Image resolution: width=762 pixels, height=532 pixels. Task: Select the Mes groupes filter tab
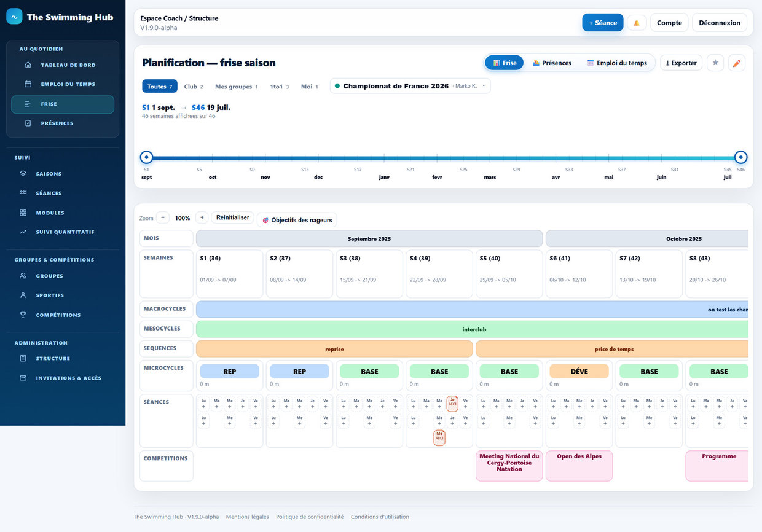237,87
